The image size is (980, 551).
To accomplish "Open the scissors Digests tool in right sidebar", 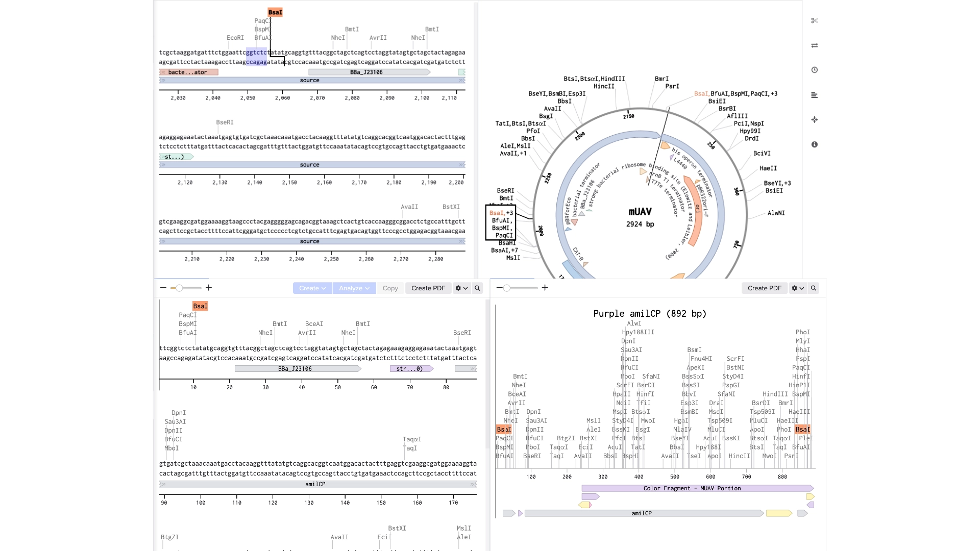I will coord(814,20).
